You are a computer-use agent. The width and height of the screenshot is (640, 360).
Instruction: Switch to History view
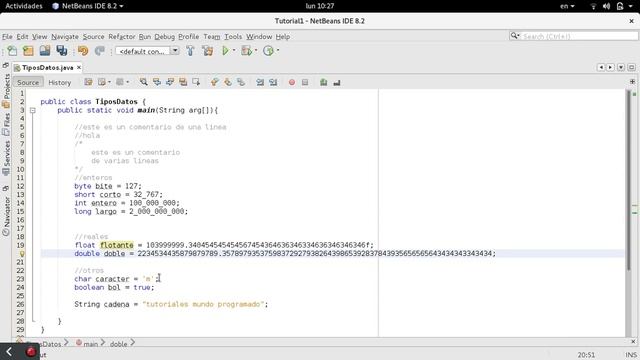tap(60, 82)
